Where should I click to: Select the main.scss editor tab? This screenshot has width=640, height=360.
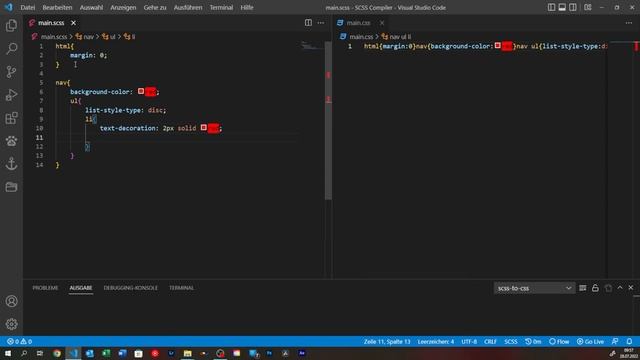click(x=53, y=23)
